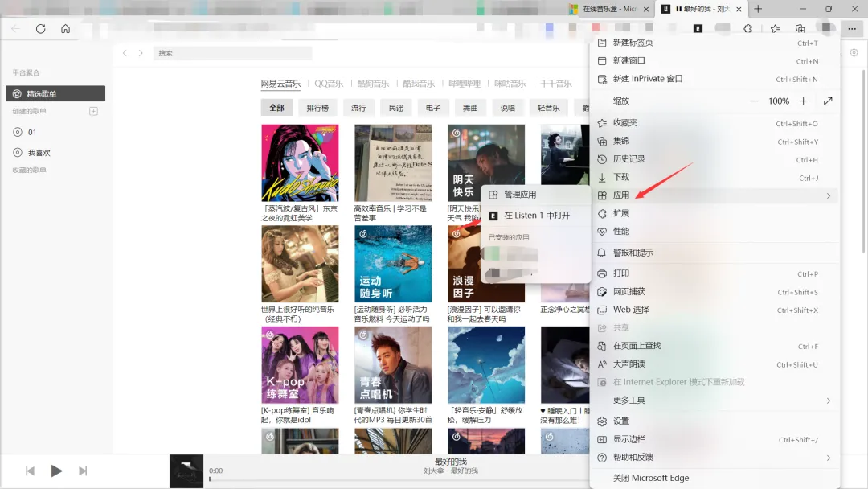Switch to the 在线音乐盒 tab
Viewport: 868px width, 489px height.
click(x=609, y=9)
